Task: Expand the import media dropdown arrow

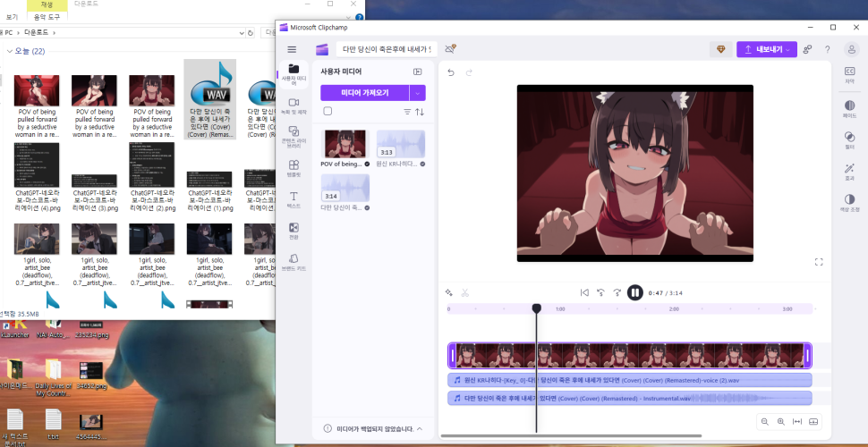Action: (x=417, y=93)
